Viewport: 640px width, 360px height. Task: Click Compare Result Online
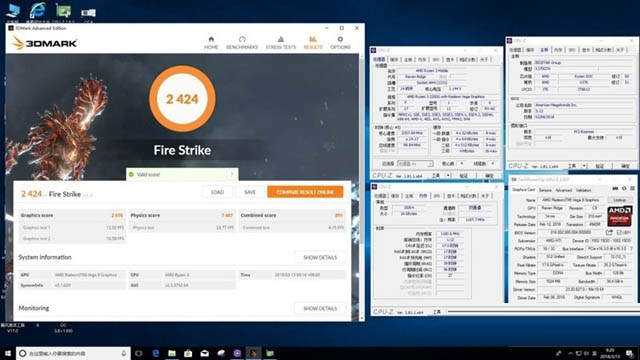305,192
